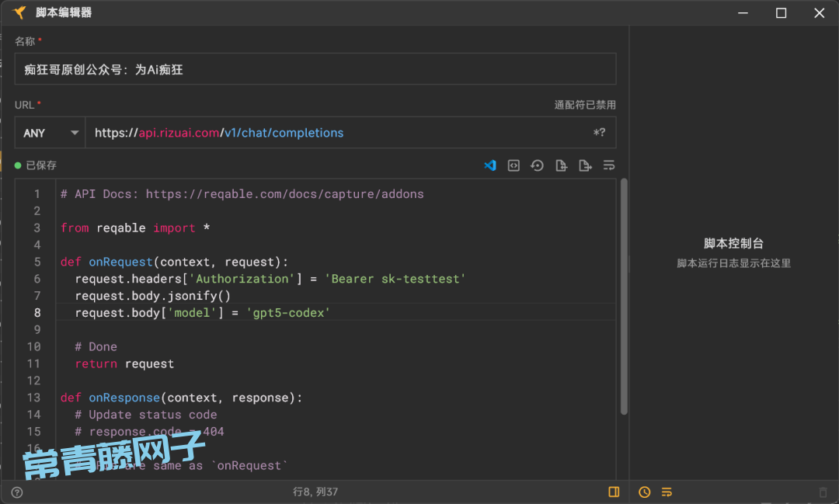This screenshot has width=839, height=504.
Task: Click the row and column status indicator
Action: pos(315,492)
